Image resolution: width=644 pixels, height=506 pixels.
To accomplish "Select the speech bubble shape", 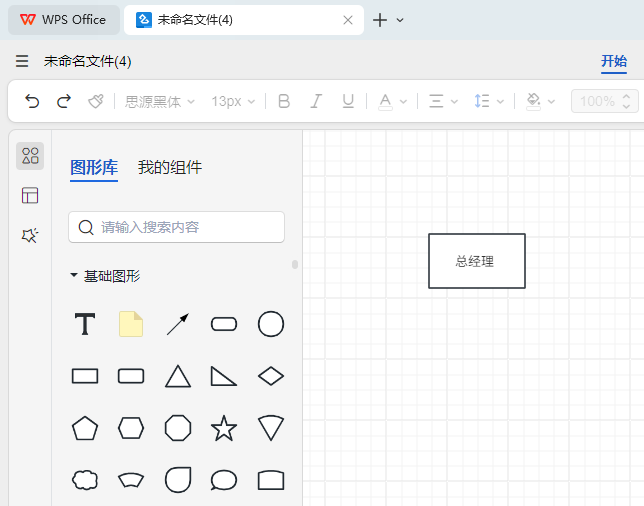I will (x=224, y=480).
